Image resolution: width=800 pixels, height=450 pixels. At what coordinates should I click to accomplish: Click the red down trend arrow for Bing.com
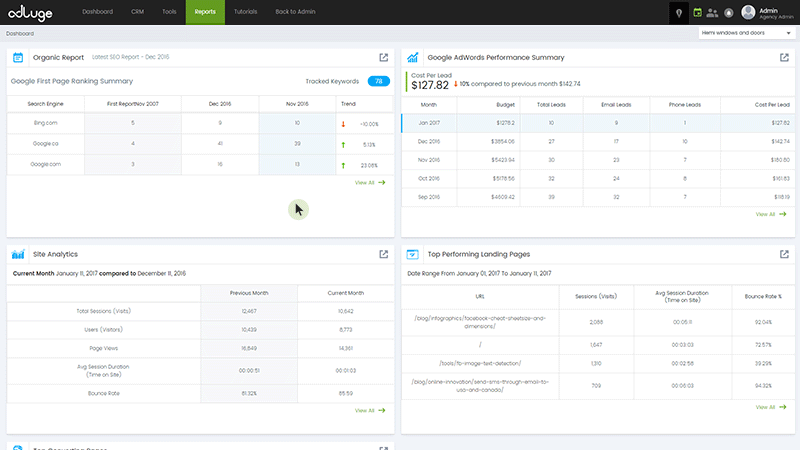tap(343, 124)
